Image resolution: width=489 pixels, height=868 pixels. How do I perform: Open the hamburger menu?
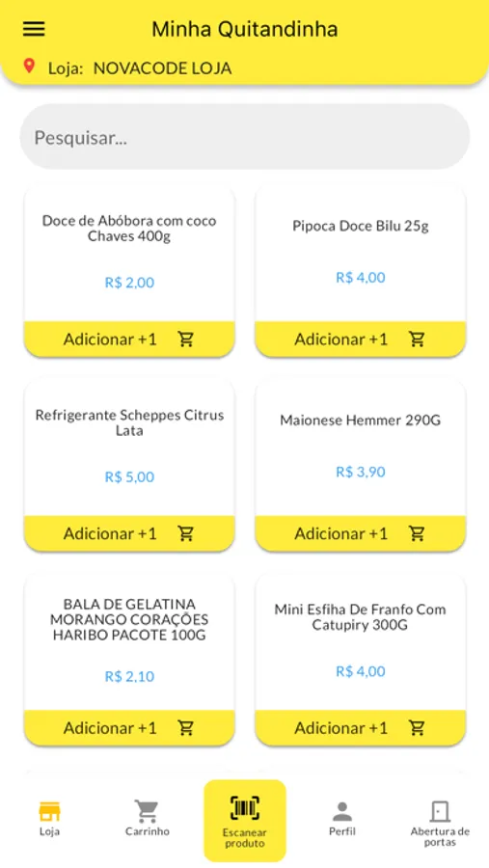(34, 29)
